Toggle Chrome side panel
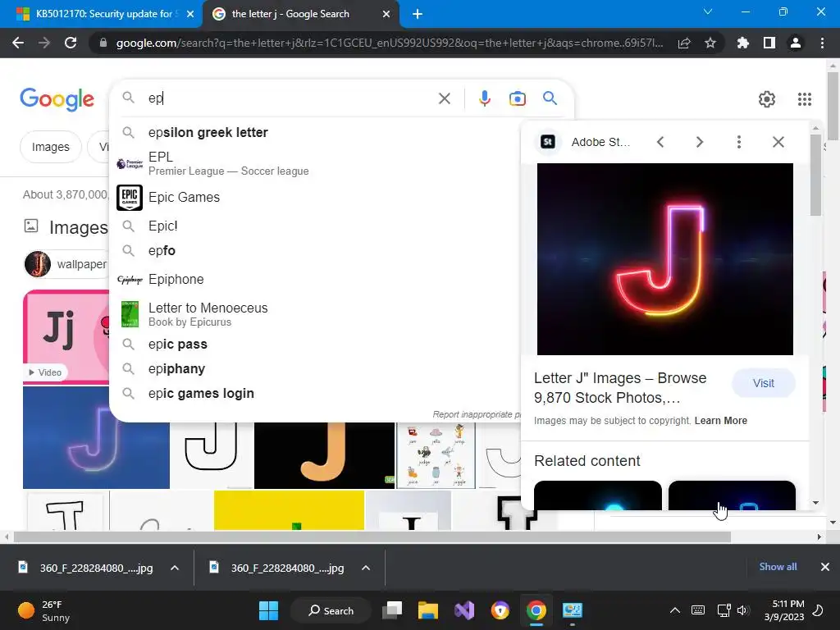Viewport: 840px width, 630px height. (x=769, y=43)
